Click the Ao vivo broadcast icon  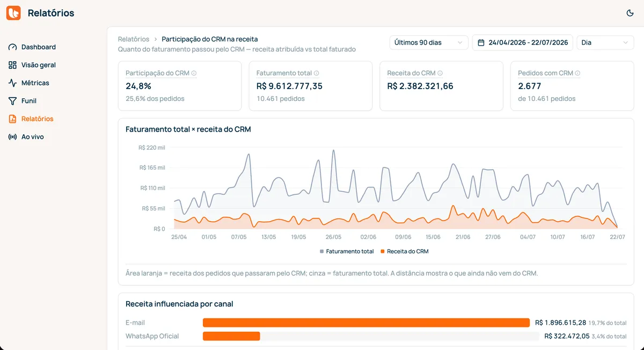12,137
